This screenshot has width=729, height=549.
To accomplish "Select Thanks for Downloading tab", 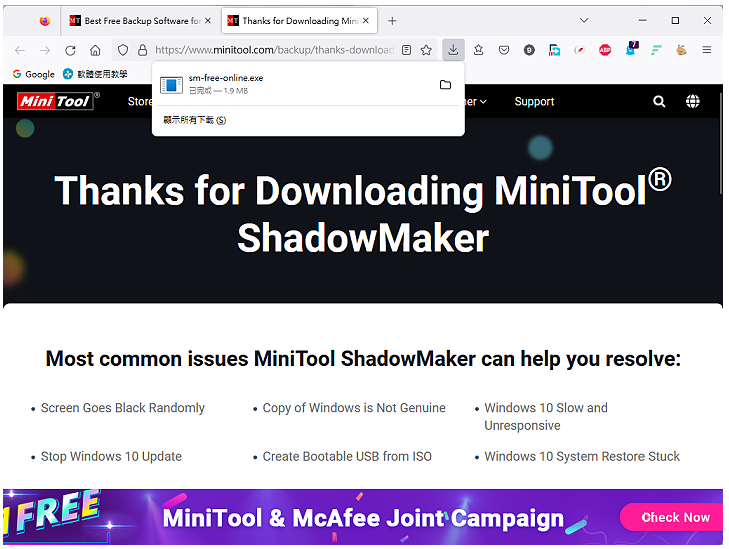I will (x=300, y=20).
